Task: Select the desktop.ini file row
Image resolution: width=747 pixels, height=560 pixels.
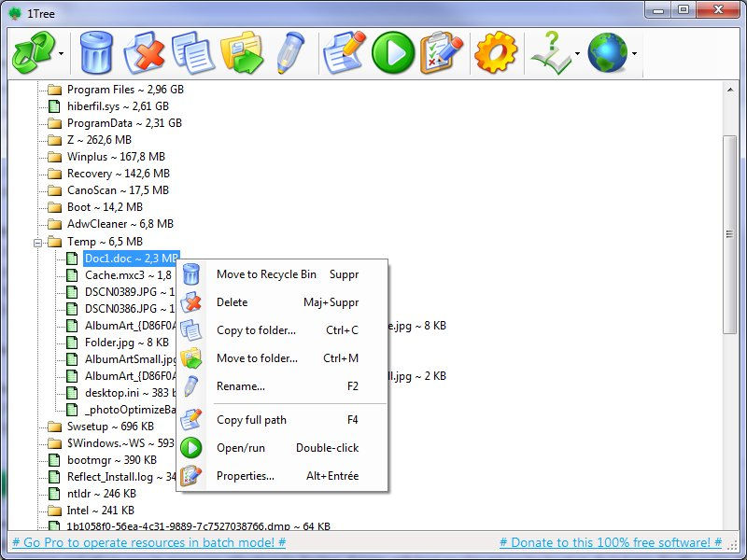Action: click(130, 393)
